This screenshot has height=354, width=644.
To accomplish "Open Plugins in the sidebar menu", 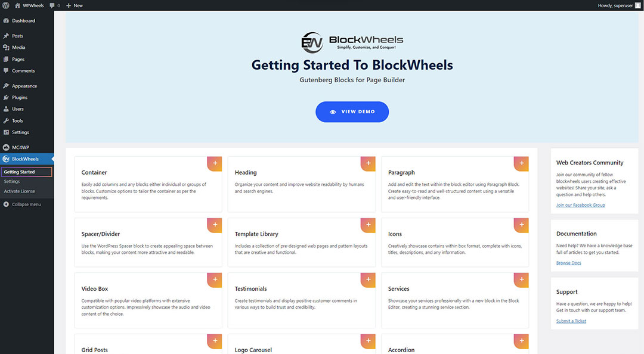I will (20, 97).
